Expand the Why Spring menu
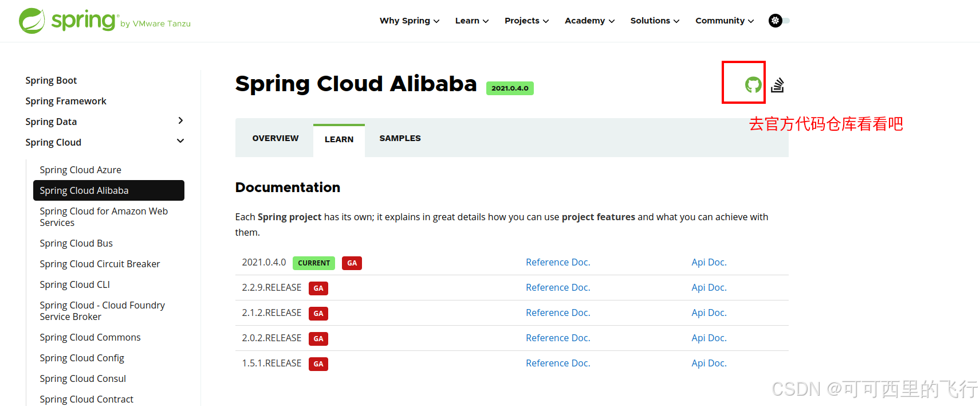 (x=410, y=21)
